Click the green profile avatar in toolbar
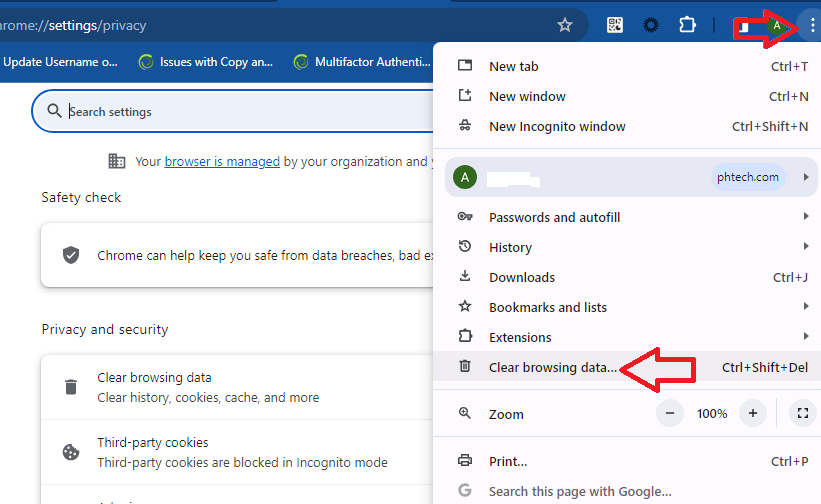 pyautogui.click(x=777, y=25)
